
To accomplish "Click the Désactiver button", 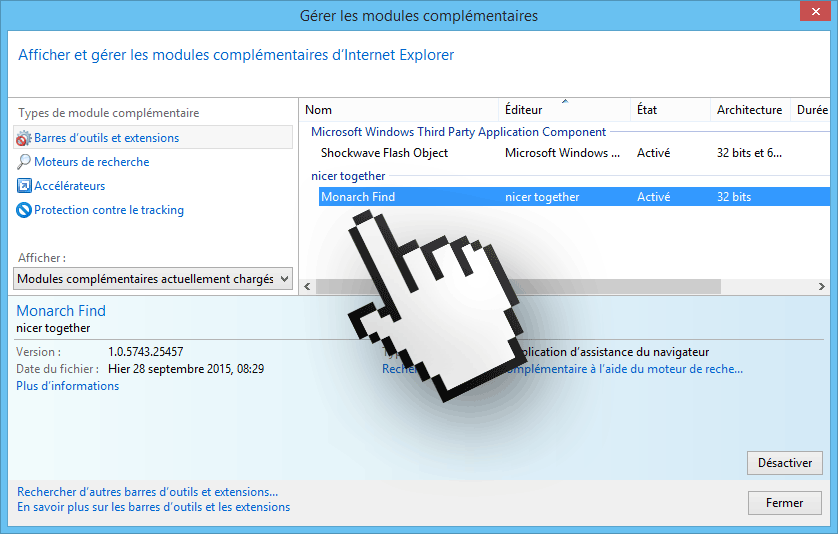I will tap(785, 463).
